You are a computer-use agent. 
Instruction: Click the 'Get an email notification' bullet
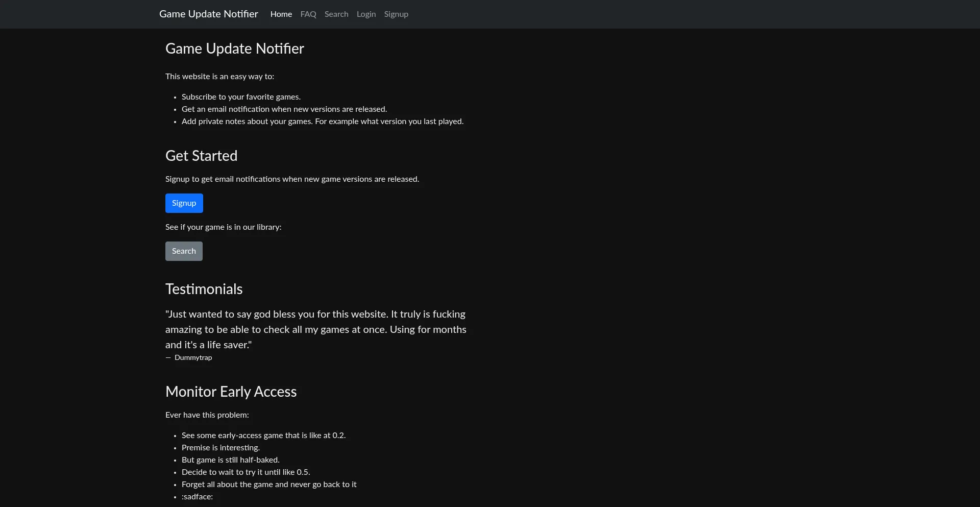(x=284, y=109)
